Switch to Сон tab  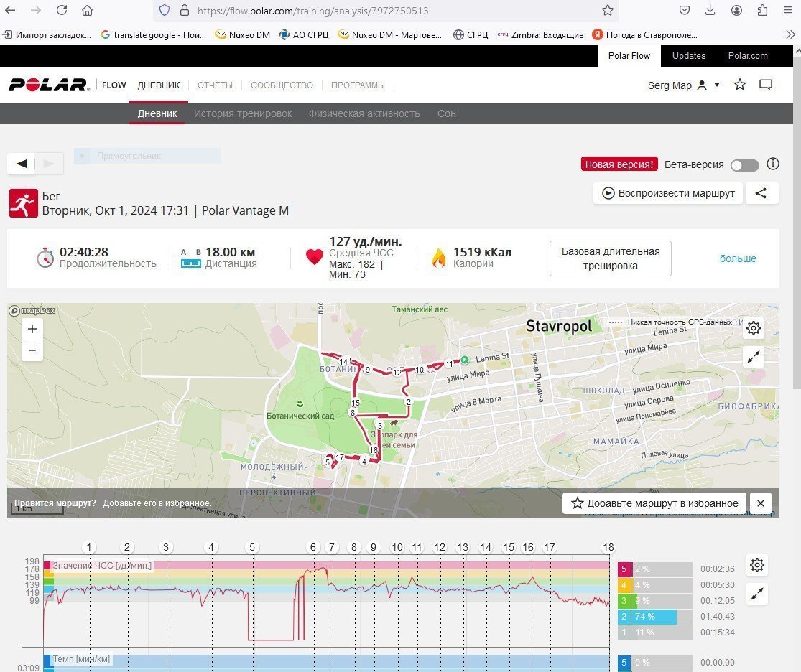pyautogui.click(x=446, y=113)
